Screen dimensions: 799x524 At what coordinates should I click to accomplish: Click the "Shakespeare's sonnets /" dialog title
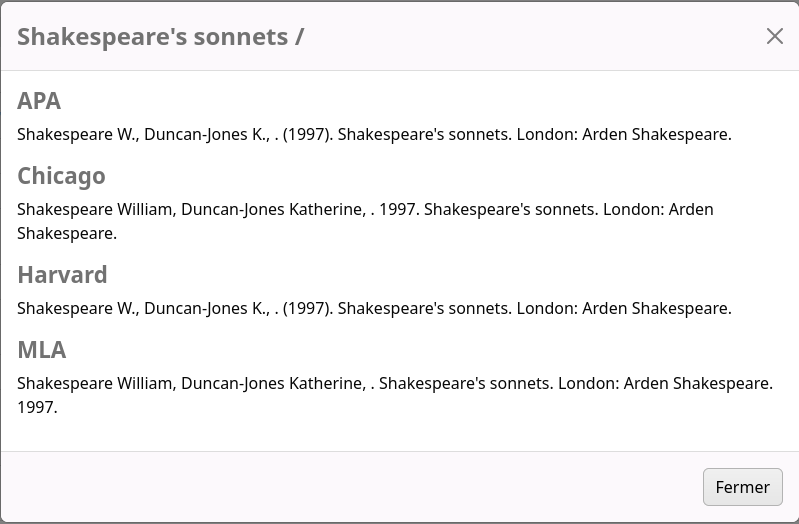(x=160, y=37)
